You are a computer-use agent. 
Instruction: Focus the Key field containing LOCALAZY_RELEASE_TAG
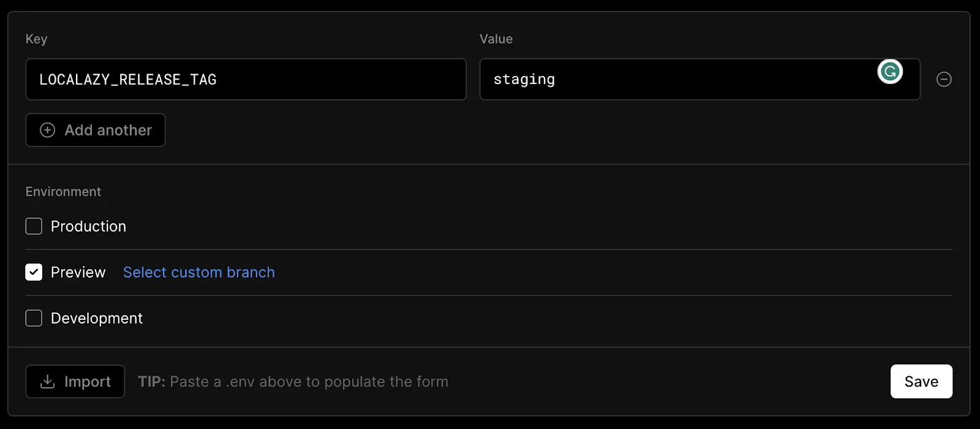tap(245, 80)
